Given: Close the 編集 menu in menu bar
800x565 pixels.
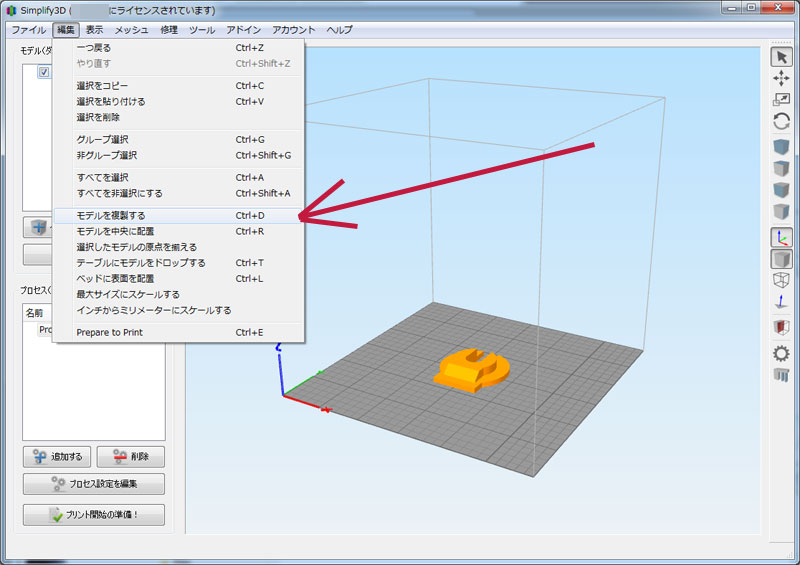Looking at the screenshot, I should [66, 30].
